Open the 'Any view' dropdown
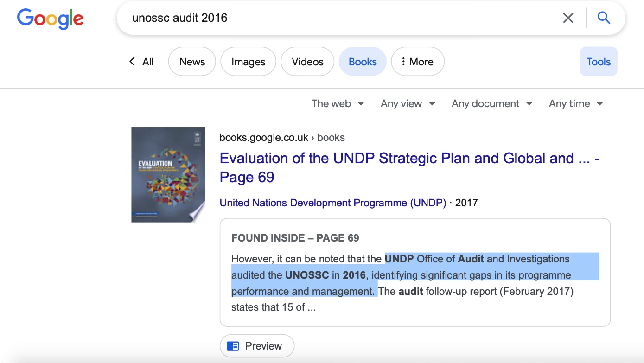This screenshot has height=363, width=644. (408, 104)
